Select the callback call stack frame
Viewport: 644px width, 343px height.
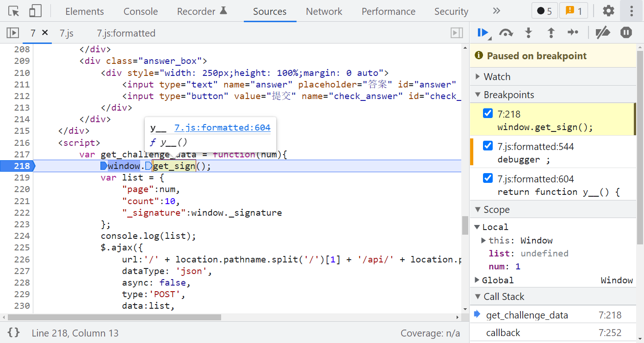tap(553, 333)
